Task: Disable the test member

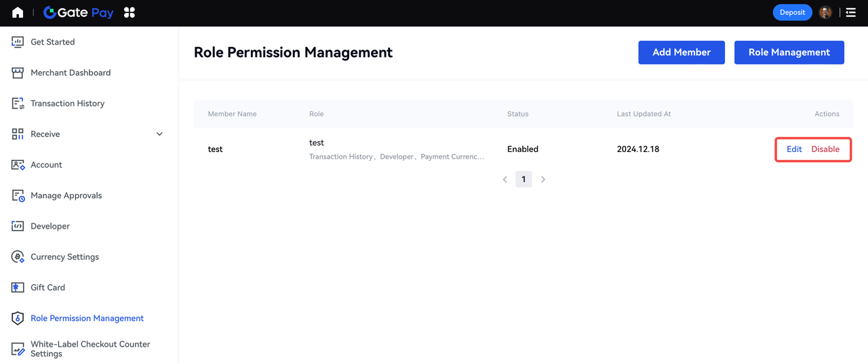Action: point(825,149)
